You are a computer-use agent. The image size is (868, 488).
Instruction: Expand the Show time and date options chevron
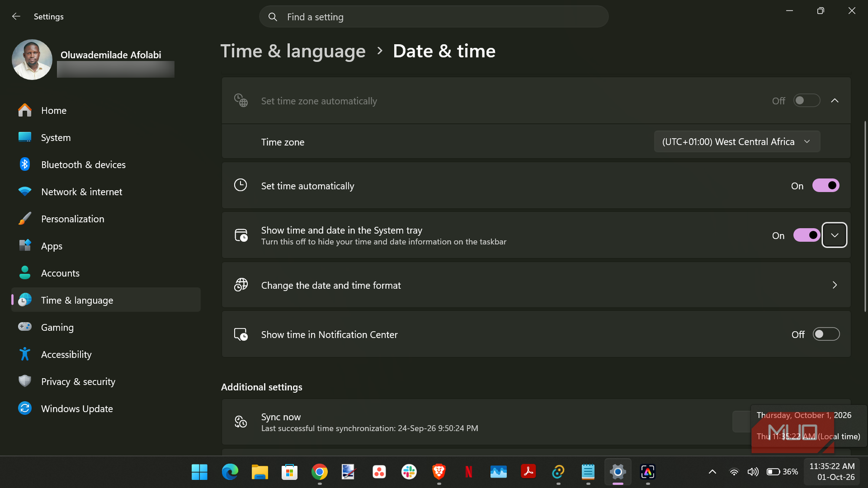point(835,235)
